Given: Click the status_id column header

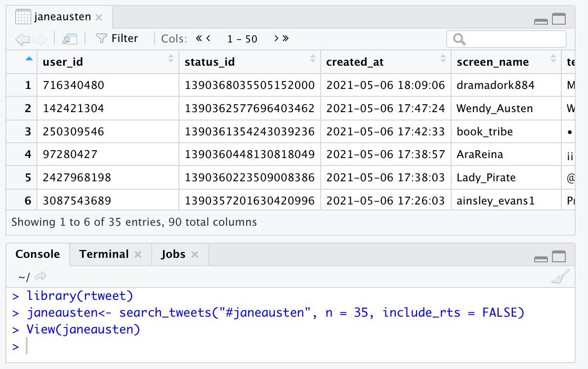Looking at the screenshot, I should [250, 62].
